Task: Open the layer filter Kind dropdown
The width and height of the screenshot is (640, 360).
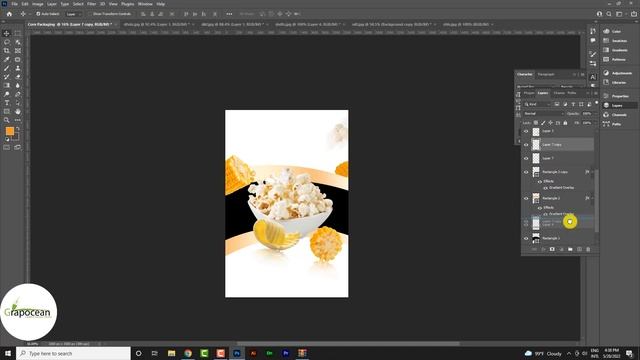Action: point(538,104)
